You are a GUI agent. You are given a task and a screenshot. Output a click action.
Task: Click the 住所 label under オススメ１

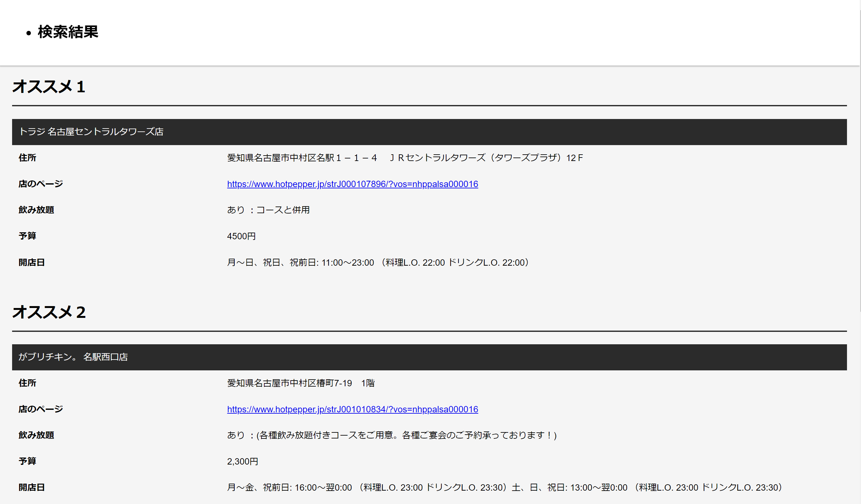click(x=27, y=158)
